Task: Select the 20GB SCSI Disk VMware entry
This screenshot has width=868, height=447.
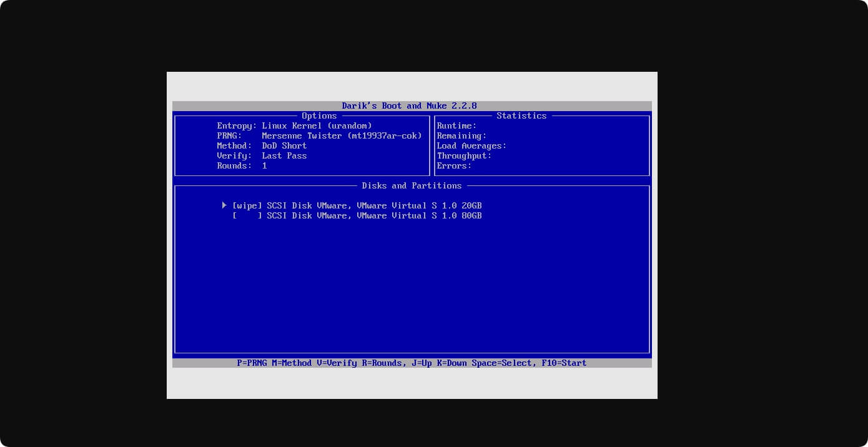Action: coord(374,205)
